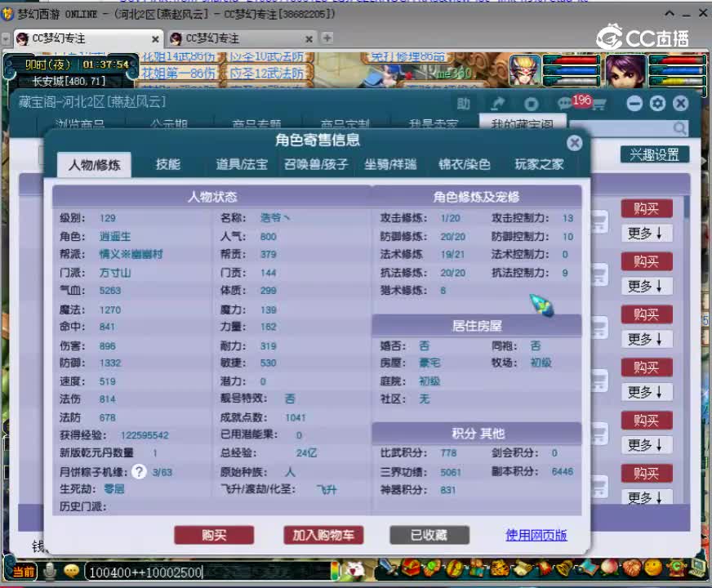Screen dimensions: 712x588
Task: Click the 122595542 experience value
Action: 145,435
